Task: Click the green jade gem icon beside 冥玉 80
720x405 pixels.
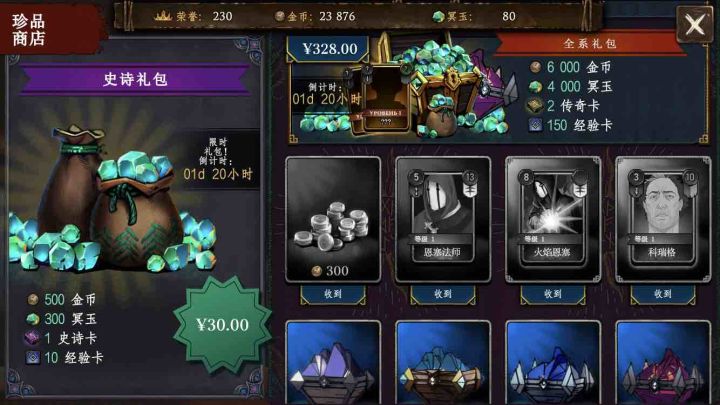Action: (x=439, y=17)
